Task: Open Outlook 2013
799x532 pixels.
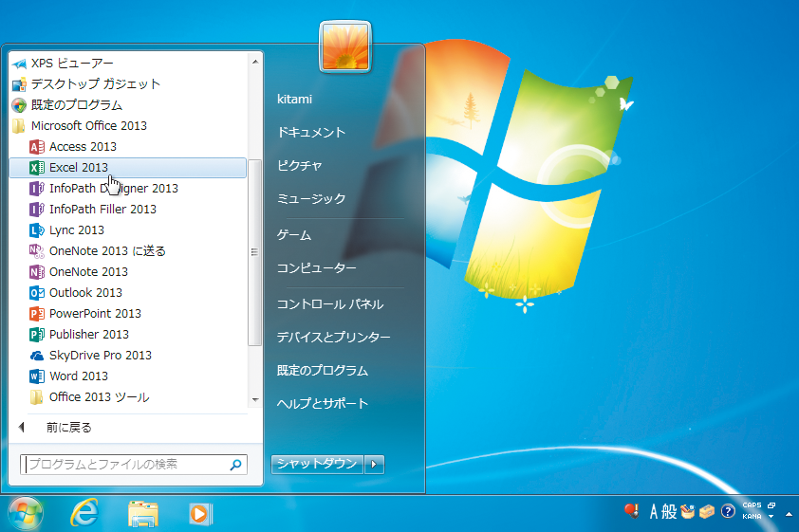Action: pyautogui.click(x=76, y=293)
